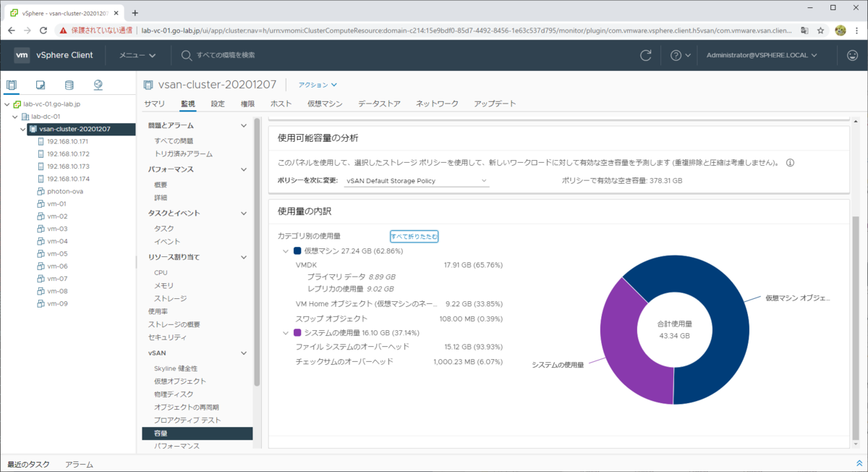Viewport: 868px width, 472px height.
Task: Open 物理ディスク page
Action: point(174,394)
